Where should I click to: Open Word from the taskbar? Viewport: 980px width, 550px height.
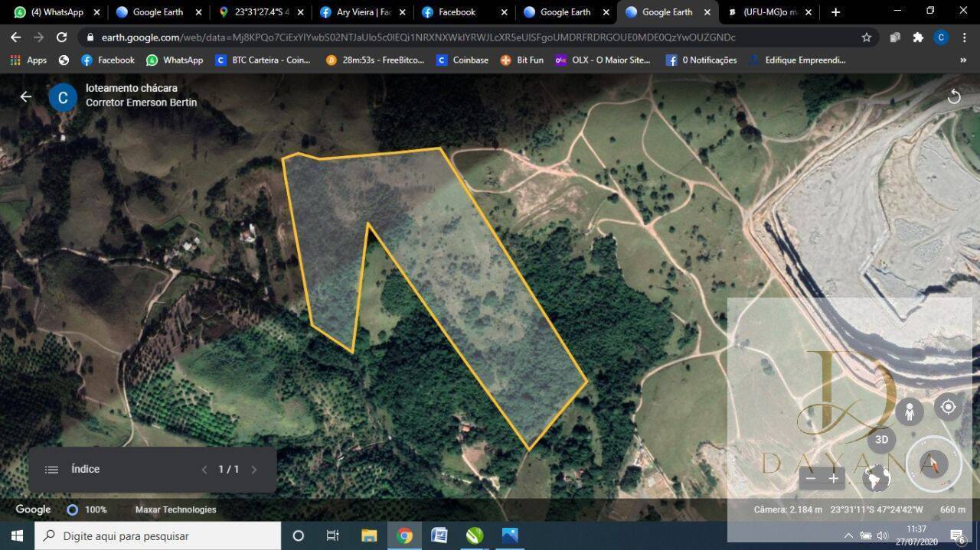pos(439,535)
